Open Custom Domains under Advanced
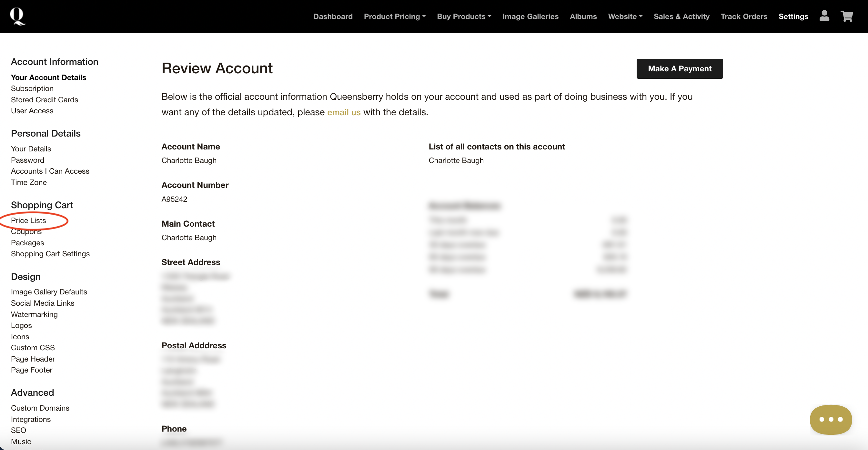Image resolution: width=868 pixels, height=450 pixels. click(40, 408)
